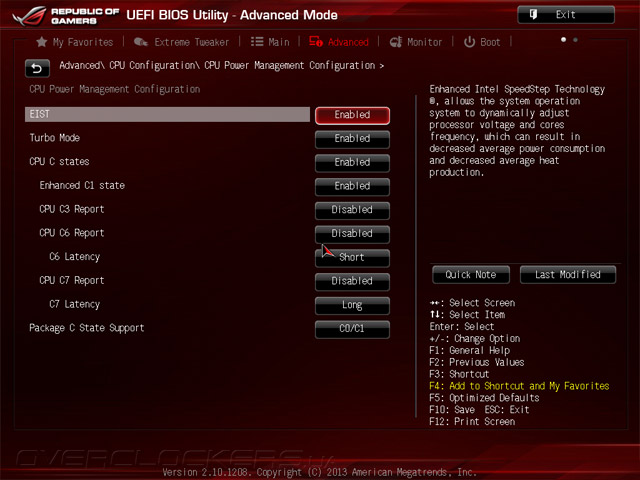Select the C7 Latency label
Viewport: 640px width, 480px height.
[x=75, y=304]
